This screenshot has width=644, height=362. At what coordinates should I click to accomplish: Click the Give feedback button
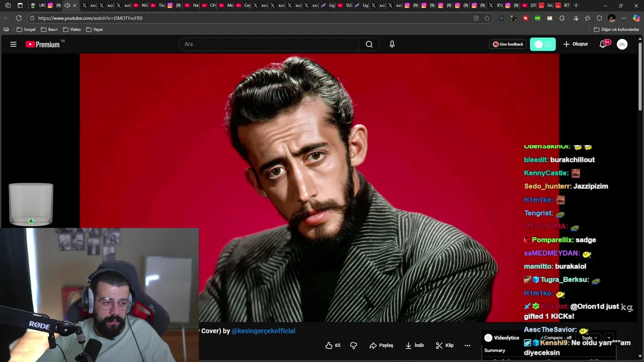[508, 44]
